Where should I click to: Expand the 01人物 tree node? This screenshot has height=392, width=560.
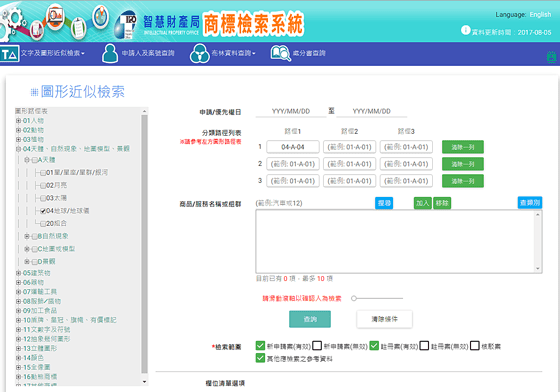point(18,121)
